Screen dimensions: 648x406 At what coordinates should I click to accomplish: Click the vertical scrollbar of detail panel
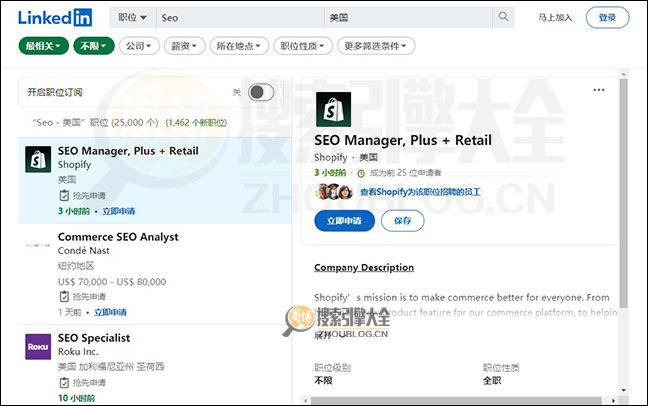tap(623, 193)
